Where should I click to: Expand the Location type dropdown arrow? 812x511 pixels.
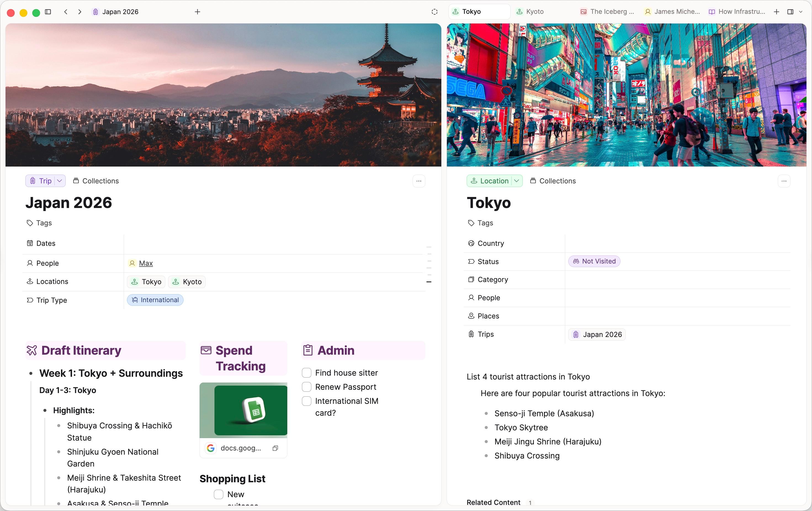tap(517, 181)
